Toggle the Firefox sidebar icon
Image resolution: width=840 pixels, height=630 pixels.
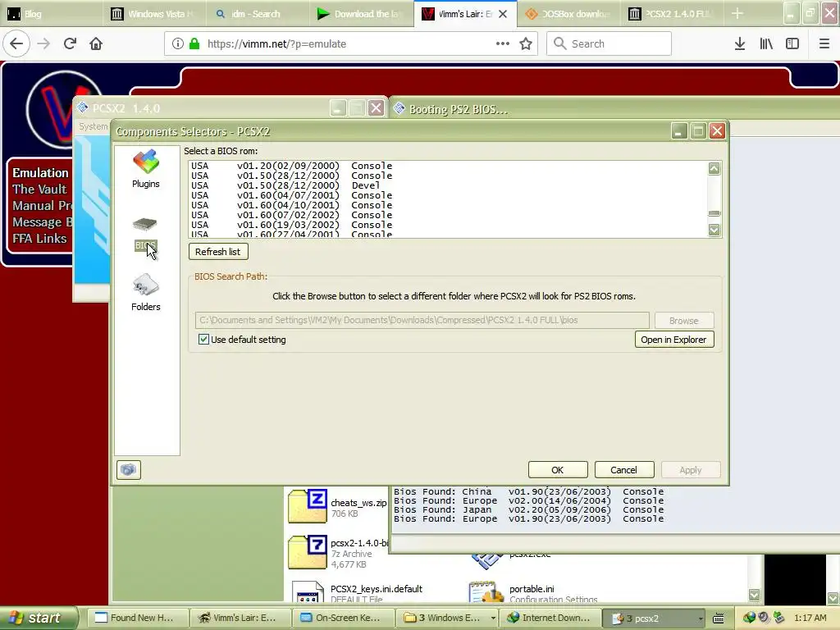792,43
